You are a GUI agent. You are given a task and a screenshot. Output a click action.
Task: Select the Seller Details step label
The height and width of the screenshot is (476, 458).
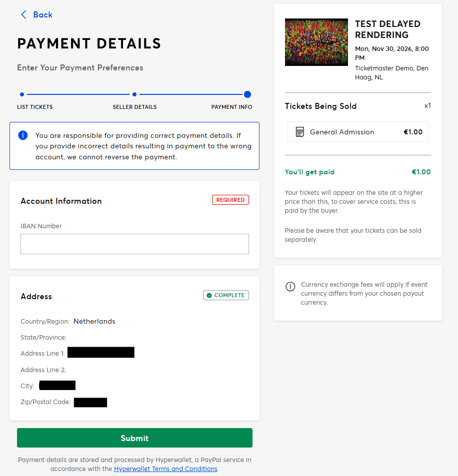coord(134,107)
